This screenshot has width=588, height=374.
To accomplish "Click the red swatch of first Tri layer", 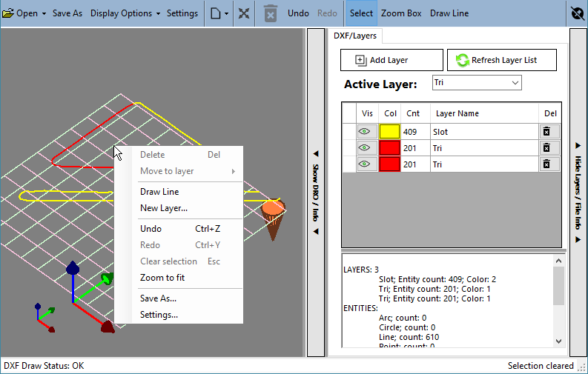I will (x=389, y=148).
